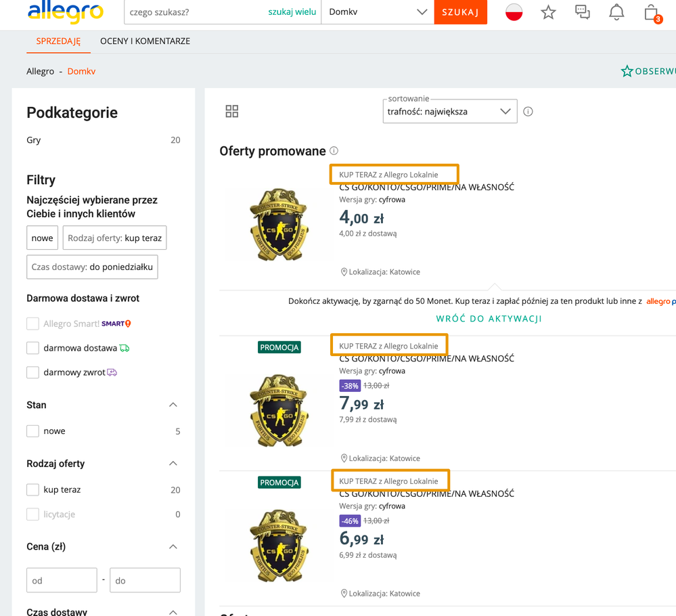This screenshot has height=616, width=676.
Task: Open the Domkv breadcrumb link
Action: (81, 71)
